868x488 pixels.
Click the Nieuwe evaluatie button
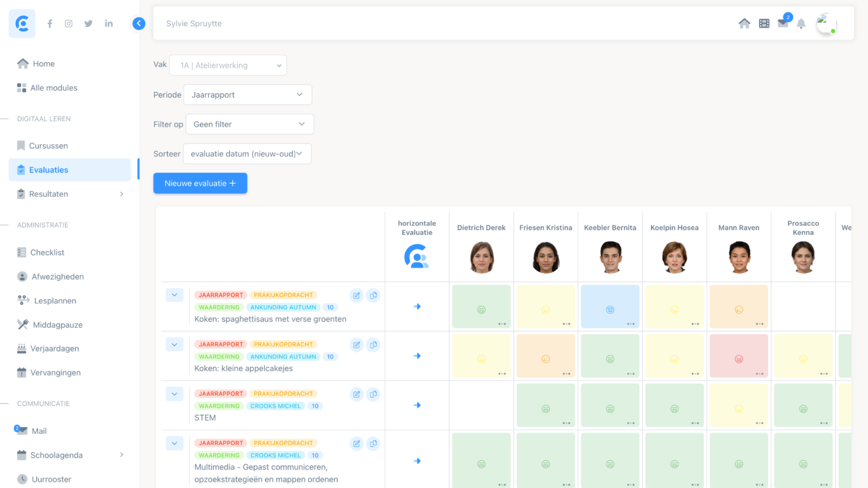[x=200, y=183]
